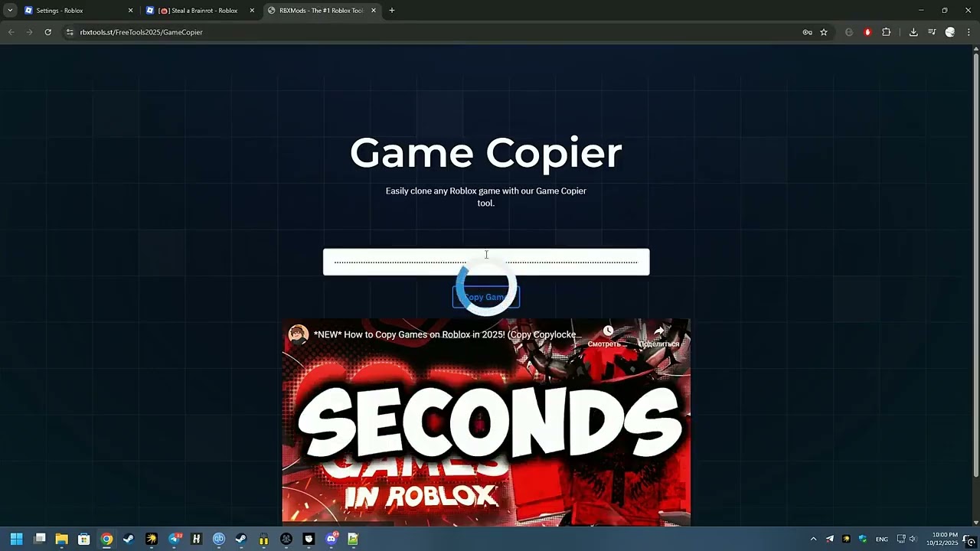The width and height of the screenshot is (980, 551).
Task: Show hidden system tray icons
Action: [813, 539]
